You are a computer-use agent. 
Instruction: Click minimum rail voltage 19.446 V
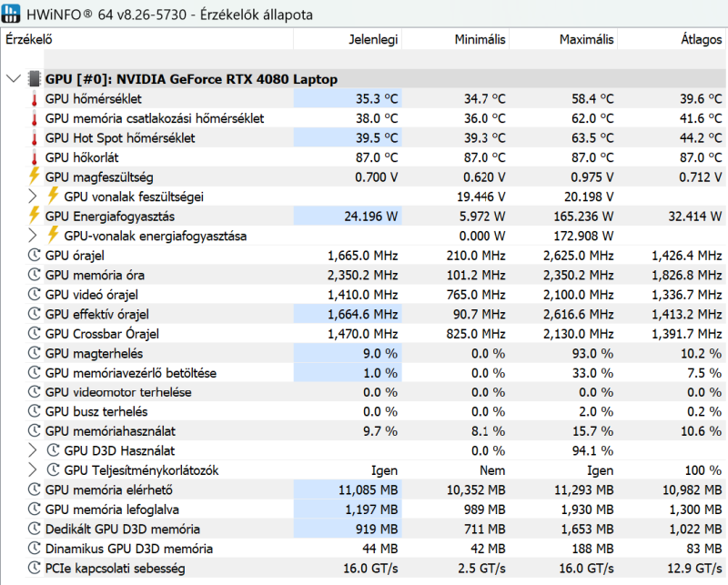[481, 197]
